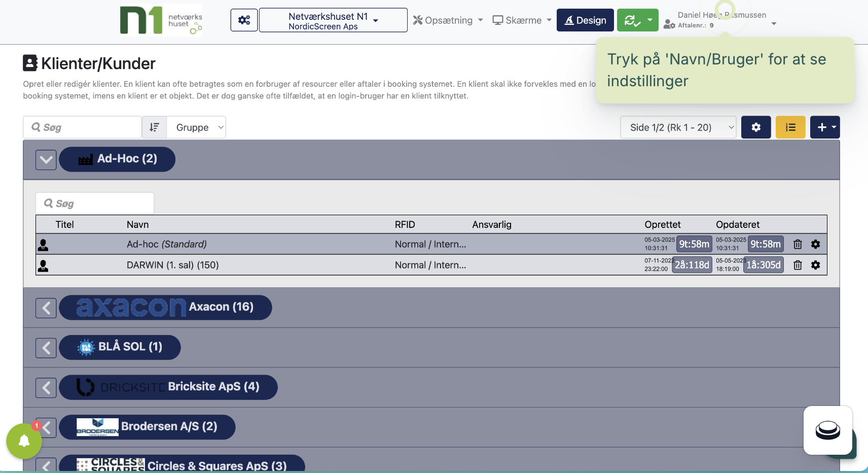The height and width of the screenshot is (473, 868).
Task: Open the DARWIN (1. sal) (150) client name
Action: tap(173, 265)
